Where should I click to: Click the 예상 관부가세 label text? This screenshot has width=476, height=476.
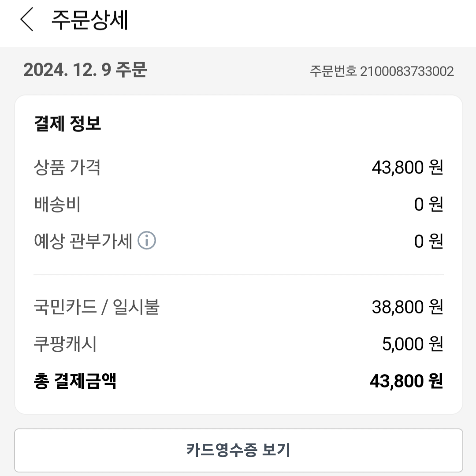83,242
